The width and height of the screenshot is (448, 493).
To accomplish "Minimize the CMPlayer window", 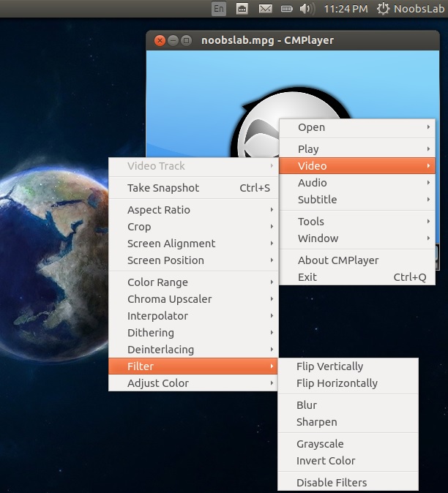I will (173, 40).
